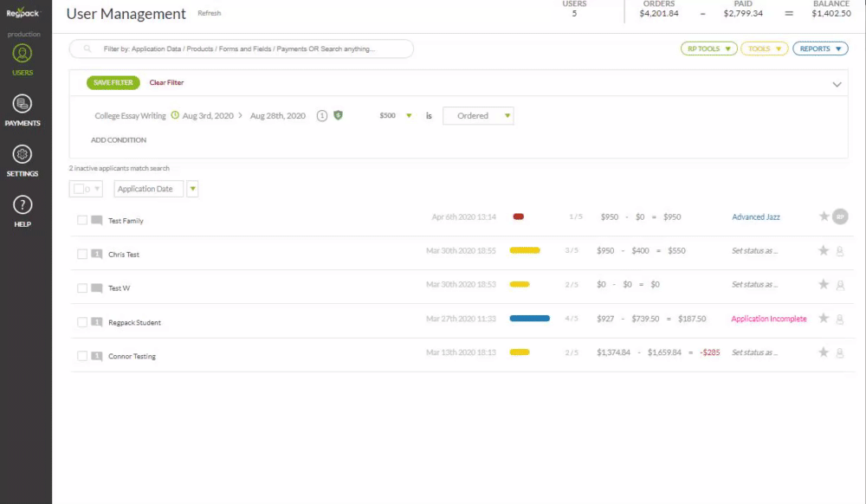This screenshot has width=866, height=504.
Task: Open the Application Incomplete status link
Action: pyautogui.click(x=768, y=319)
